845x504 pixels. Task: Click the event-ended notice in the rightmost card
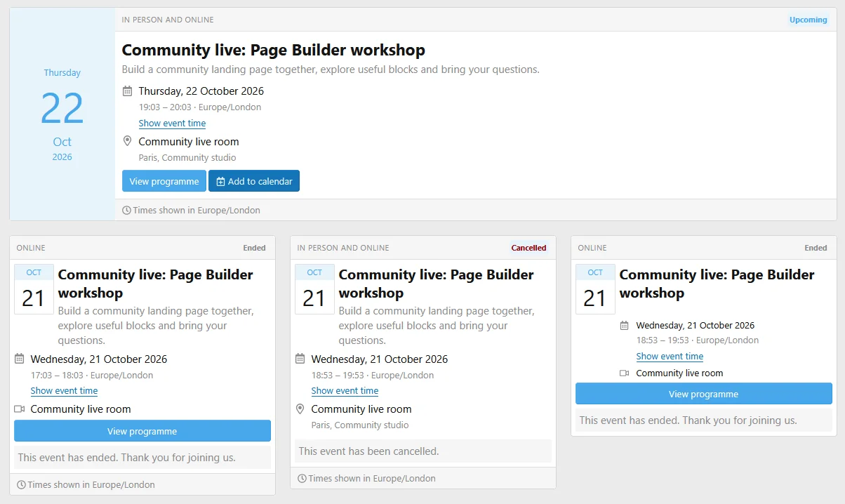coord(704,420)
